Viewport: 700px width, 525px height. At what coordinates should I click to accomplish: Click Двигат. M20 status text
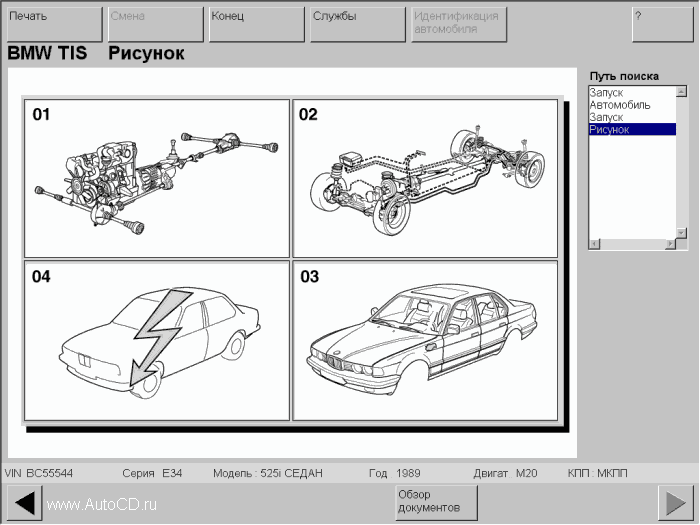(x=505, y=473)
